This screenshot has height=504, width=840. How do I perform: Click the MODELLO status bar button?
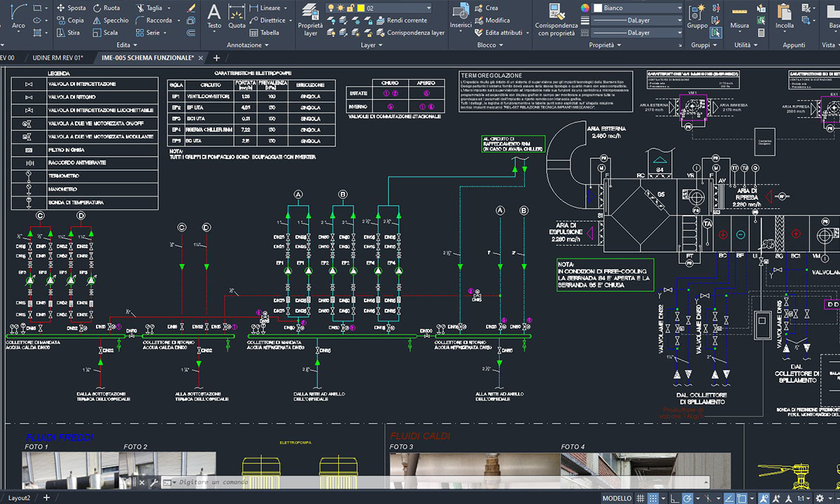click(x=617, y=498)
